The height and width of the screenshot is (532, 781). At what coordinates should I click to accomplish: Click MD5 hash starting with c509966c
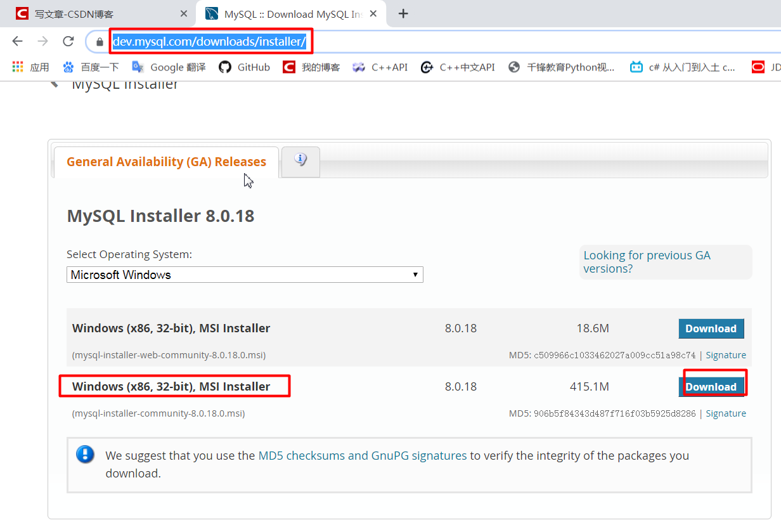pyautogui.click(x=615, y=355)
